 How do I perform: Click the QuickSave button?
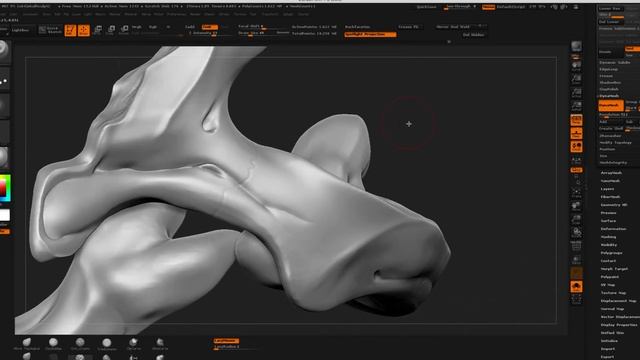click(x=427, y=7)
